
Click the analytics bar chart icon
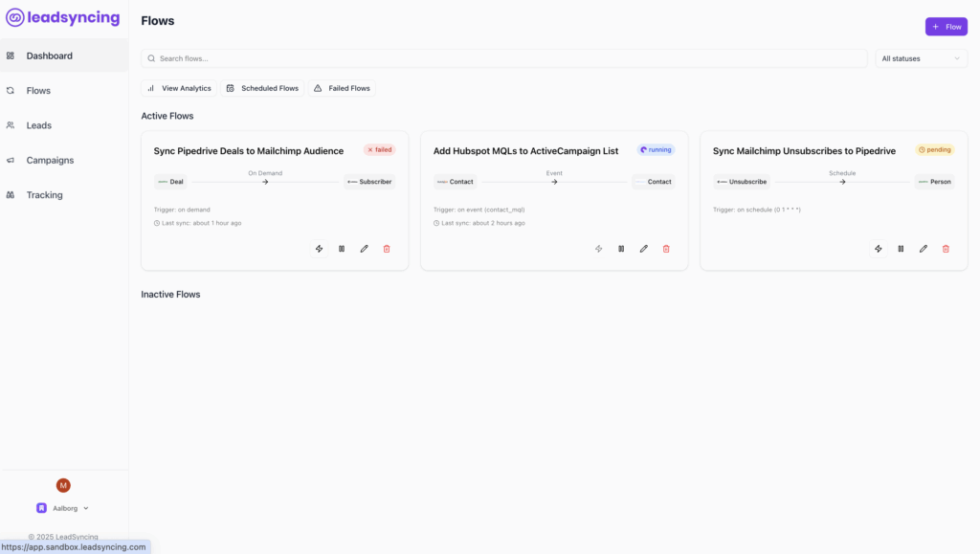pyautogui.click(x=150, y=88)
